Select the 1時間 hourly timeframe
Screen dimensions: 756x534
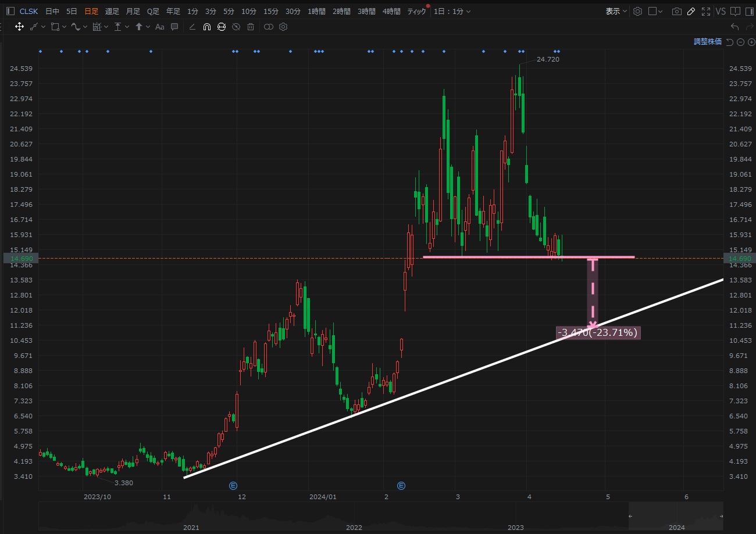[x=317, y=11]
